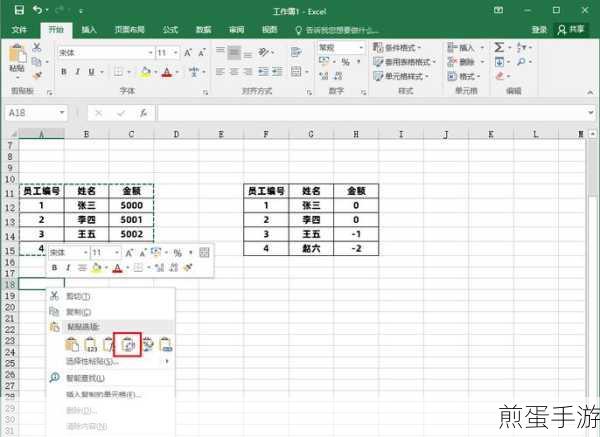Viewport: 600px width, 437px height.
Task: Select the Format Painter brush in the ribbon
Action: coord(37,75)
